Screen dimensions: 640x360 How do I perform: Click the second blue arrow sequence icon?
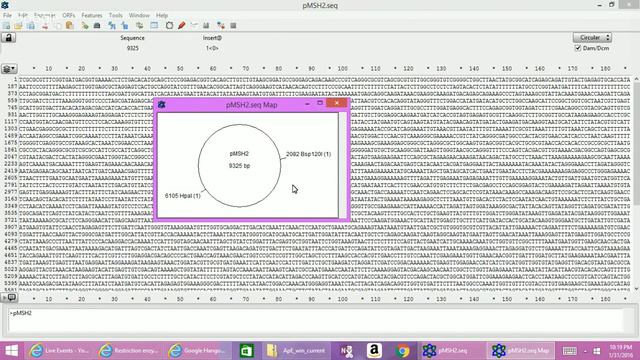[125, 26]
